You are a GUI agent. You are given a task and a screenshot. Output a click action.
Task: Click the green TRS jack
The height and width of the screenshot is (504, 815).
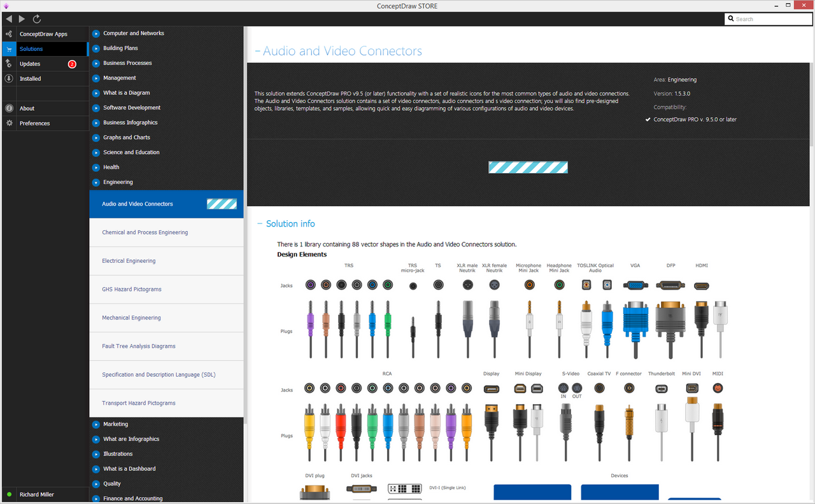coord(388,285)
